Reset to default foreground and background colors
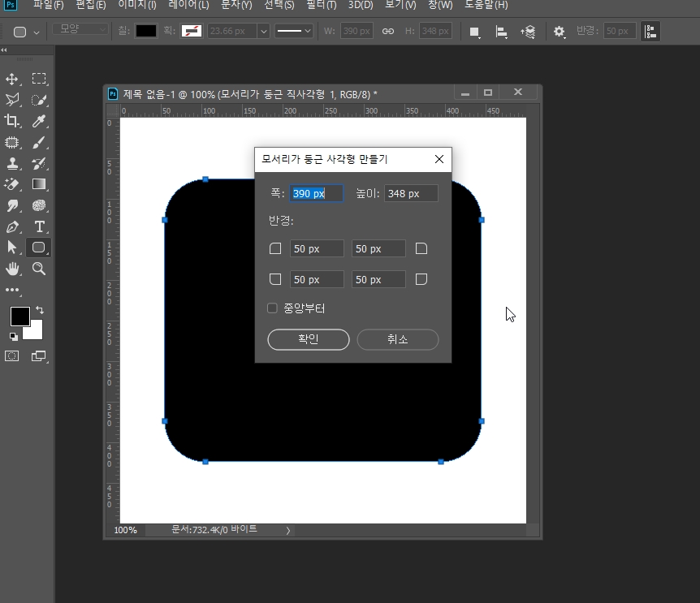Screen dimensions: 700x603 13,337
